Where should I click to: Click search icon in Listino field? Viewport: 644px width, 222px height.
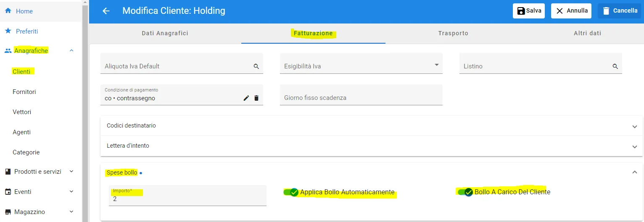click(615, 66)
